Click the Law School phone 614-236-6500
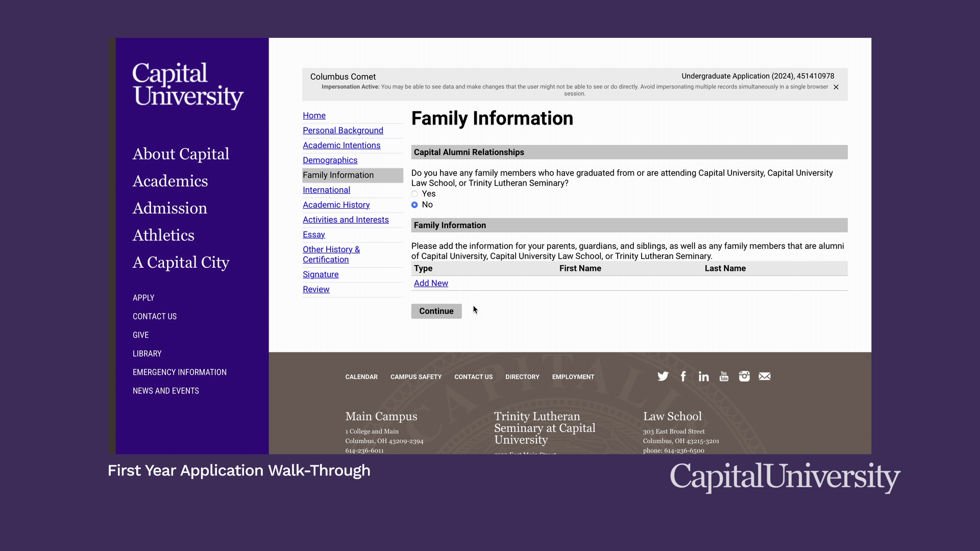The height and width of the screenshot is (551, 980). coord(684,450)
